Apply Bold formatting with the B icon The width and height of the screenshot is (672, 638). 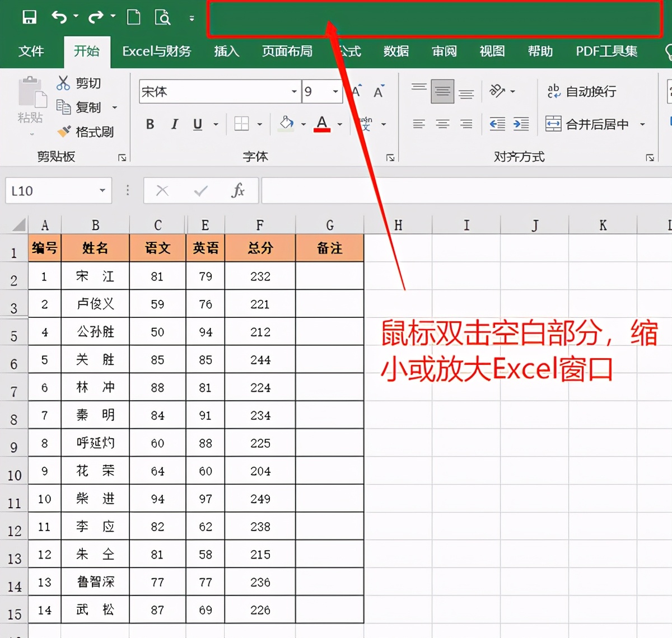[x=150, y=124]
